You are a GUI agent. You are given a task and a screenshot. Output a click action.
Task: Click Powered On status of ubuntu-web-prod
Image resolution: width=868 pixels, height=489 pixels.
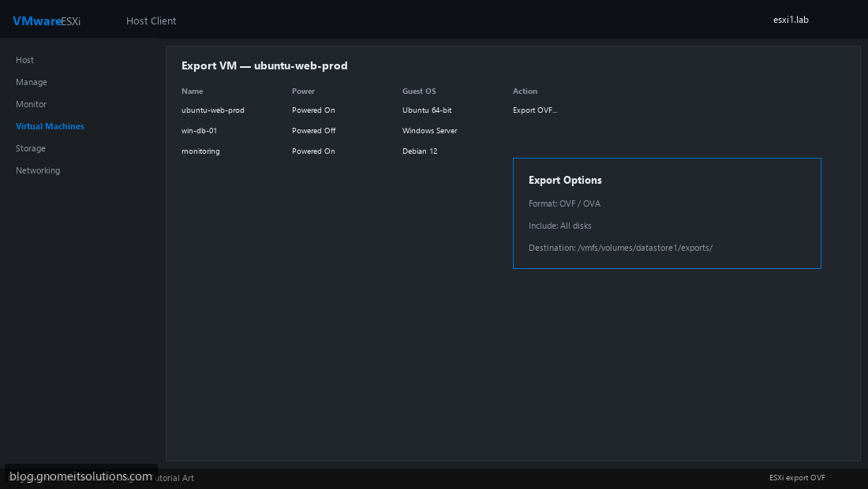pos(313,110)
